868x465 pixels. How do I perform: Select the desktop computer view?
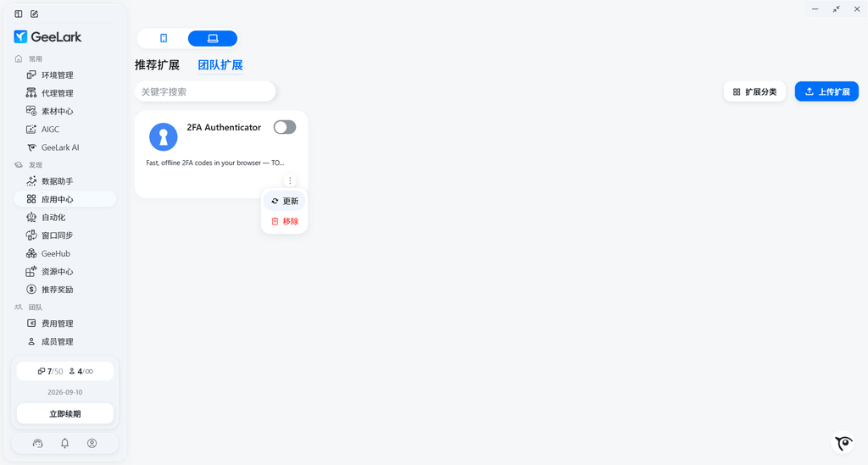pos(213,38)
